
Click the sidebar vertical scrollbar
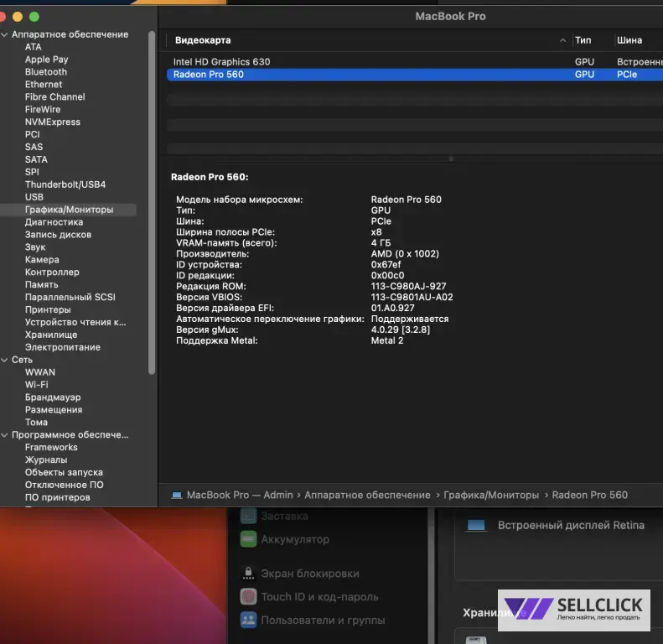pyautogui.click(x=152, y=203)
